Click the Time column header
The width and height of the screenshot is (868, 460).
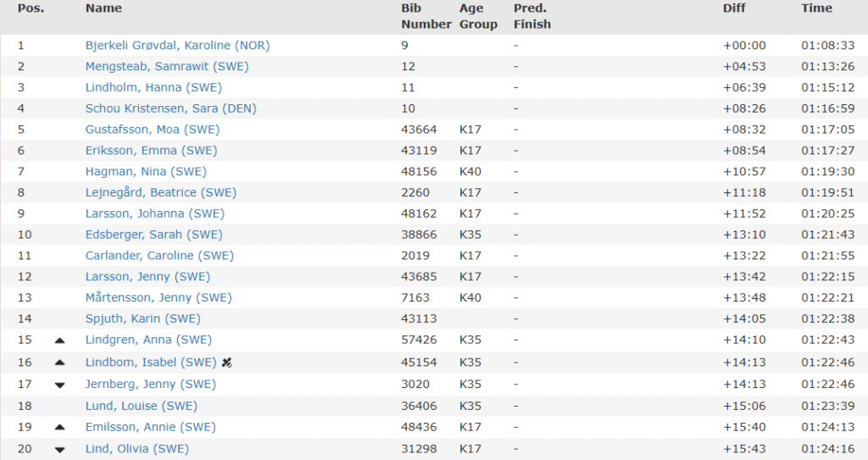pyautogui.click(x=816, y=8)
